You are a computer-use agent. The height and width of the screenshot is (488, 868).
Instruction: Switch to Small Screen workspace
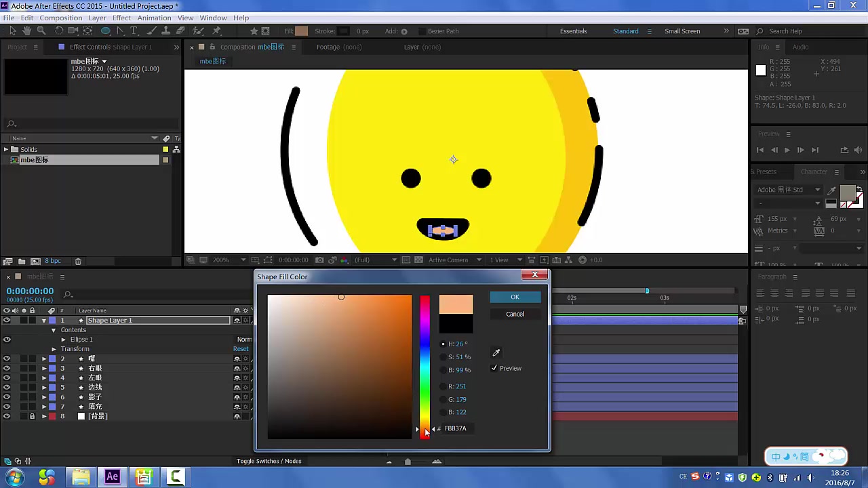click(x=682, y=31)
